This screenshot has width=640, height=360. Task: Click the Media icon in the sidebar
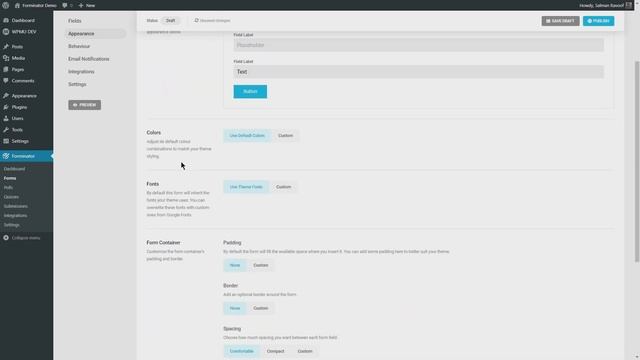point(6,58)
